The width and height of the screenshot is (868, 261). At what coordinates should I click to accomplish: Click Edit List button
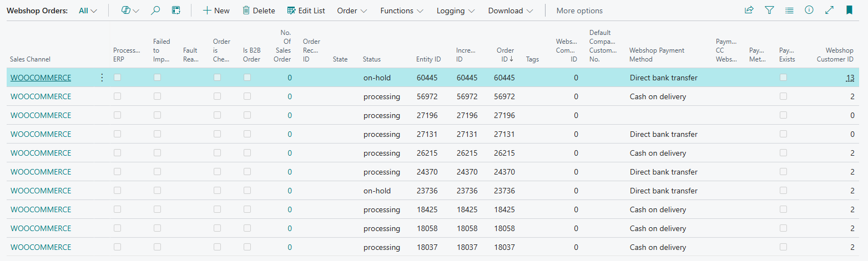pos(306,11)
